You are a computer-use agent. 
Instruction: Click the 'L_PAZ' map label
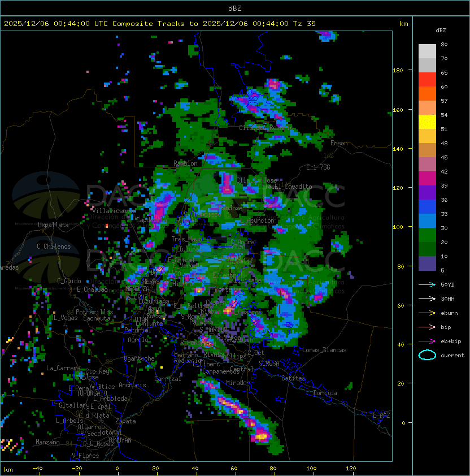pos(381,416)
